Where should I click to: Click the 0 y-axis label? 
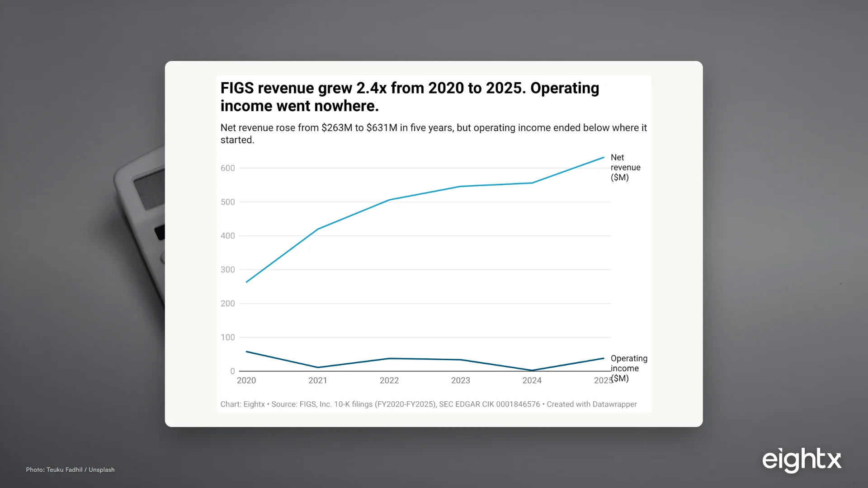click(x=232, y=371)
